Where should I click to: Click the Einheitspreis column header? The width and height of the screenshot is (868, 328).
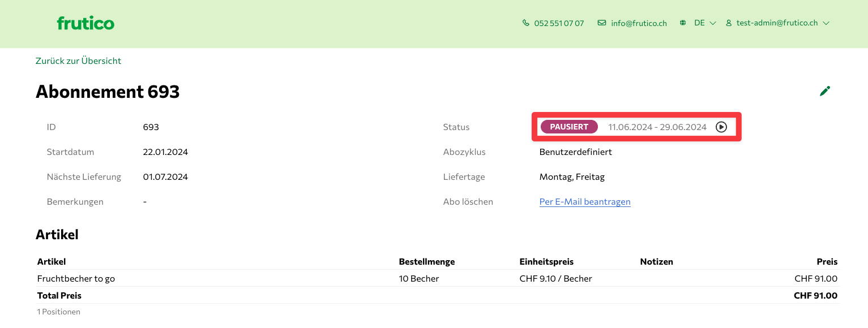[546, 262]
